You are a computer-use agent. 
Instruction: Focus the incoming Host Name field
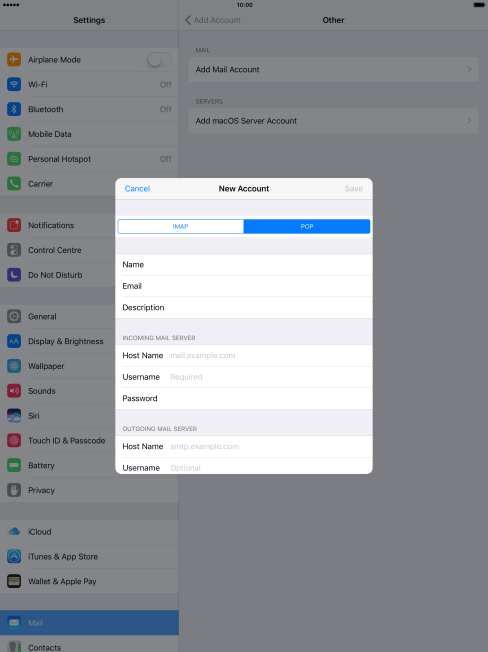(244, 356)
